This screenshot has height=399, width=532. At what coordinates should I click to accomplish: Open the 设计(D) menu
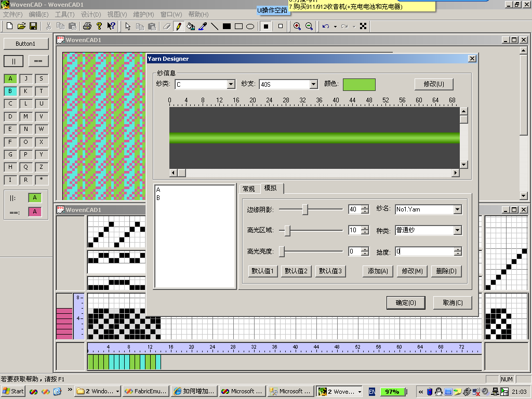click(91, 15)
